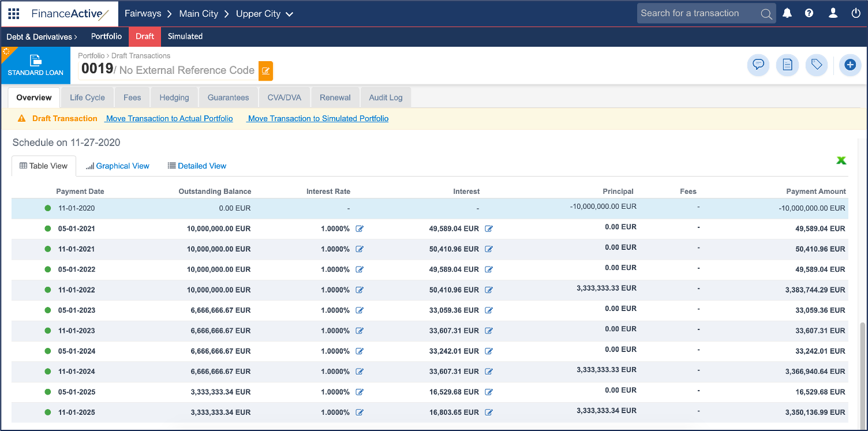
Task: Expand Debt & Derivatives menu
Action: [42, 36]
